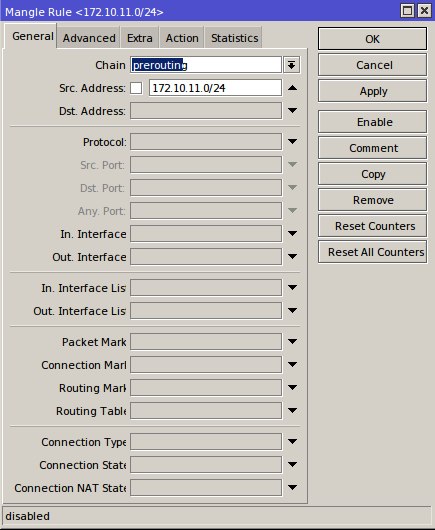Image resolution: width=435 pixels, height=530 pixels.
Task: Expand the Packet Mark option
Action: point(292,342)
